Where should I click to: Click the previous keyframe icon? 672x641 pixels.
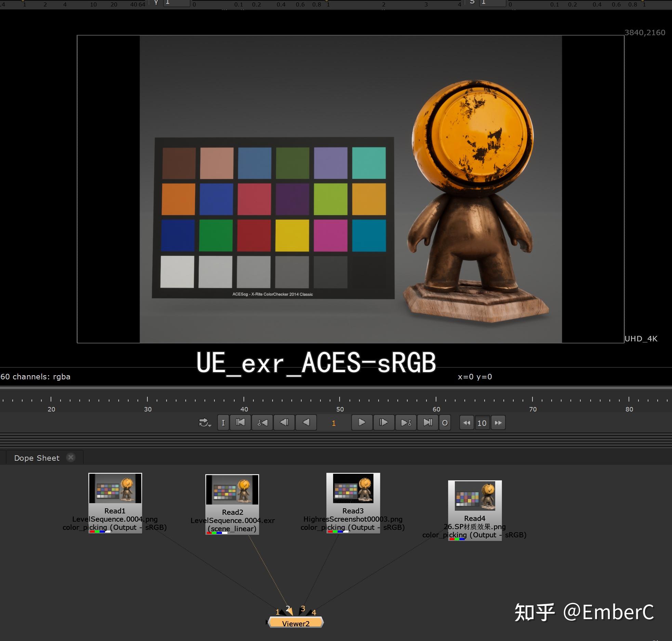tap(262, 423)
